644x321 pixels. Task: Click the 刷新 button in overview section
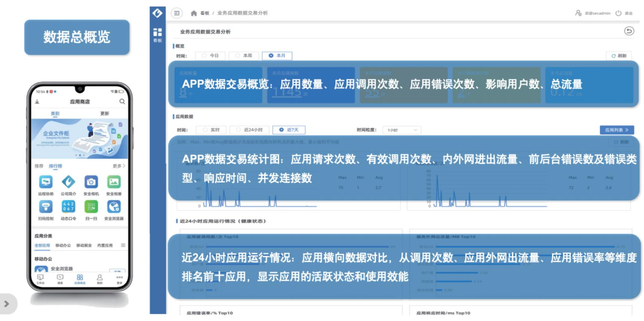pyautogui.click(x=619, y=56)
